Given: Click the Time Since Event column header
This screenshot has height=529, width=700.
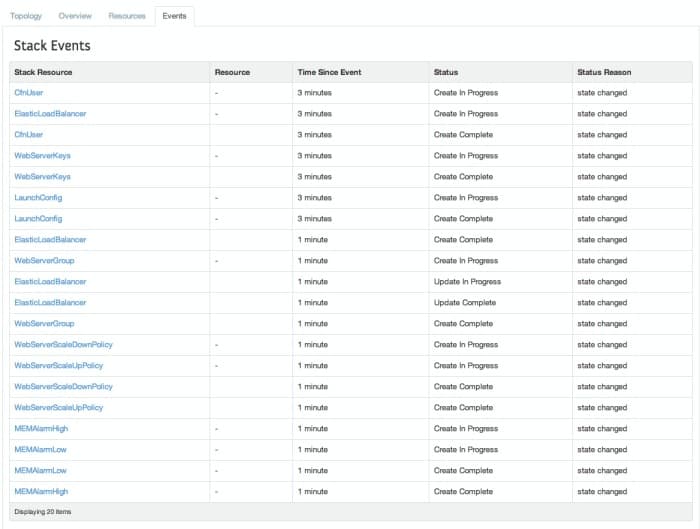Looking at the screenshot, I should click(329, 72).
